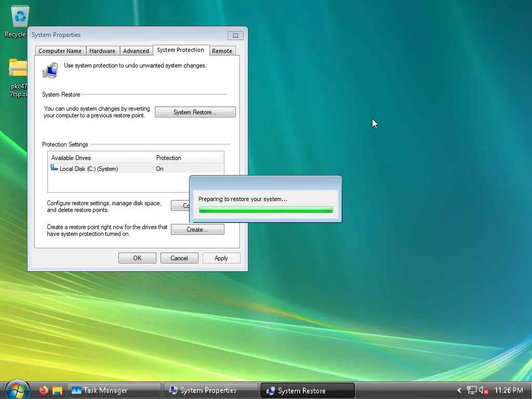Viewport: 532px width, 399px height.
Task: Show hidden tray icons arrow
Action: 459,391
